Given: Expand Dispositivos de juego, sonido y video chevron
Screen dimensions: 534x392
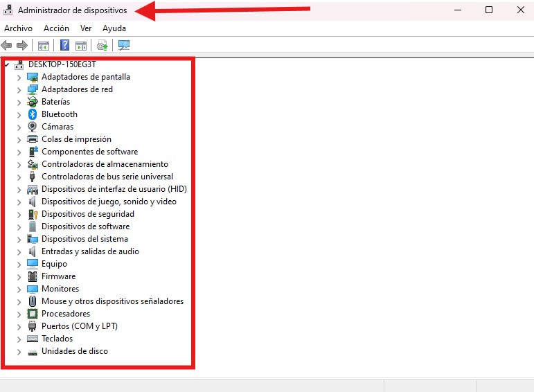Looking at the screenshot, I should (x=19, y=202).
